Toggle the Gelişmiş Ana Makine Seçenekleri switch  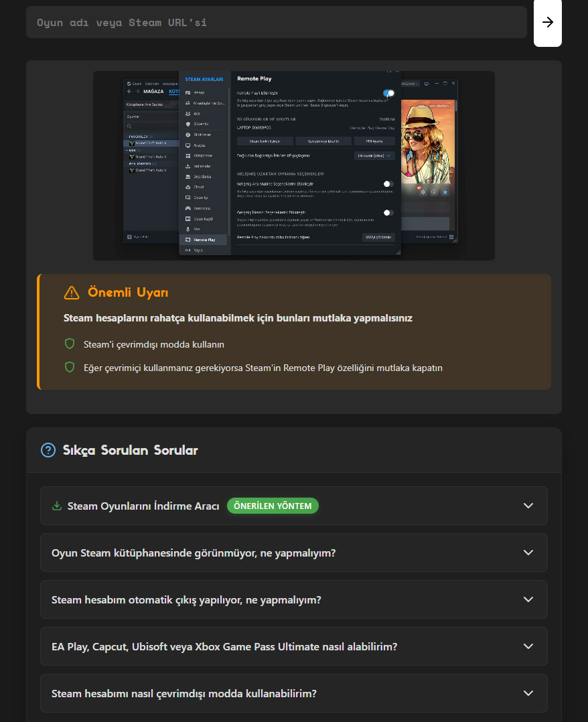click(388, 184)
